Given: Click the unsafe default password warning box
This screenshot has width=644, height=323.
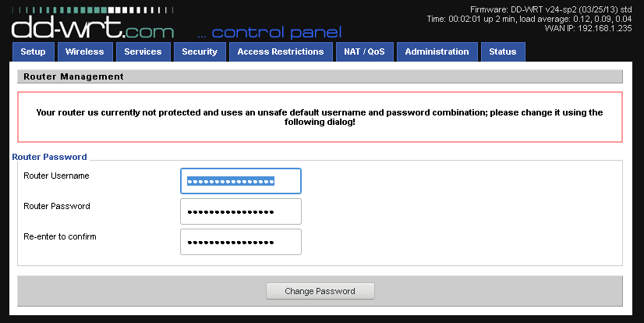Looking at the screenshot, I should 320,117.
